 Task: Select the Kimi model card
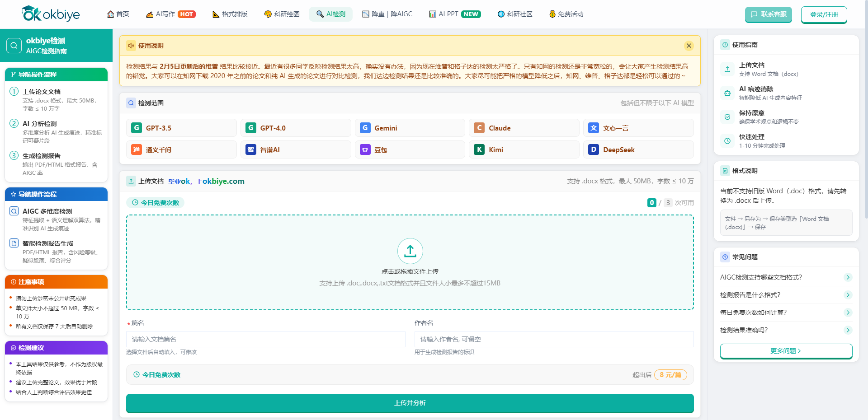524,149
